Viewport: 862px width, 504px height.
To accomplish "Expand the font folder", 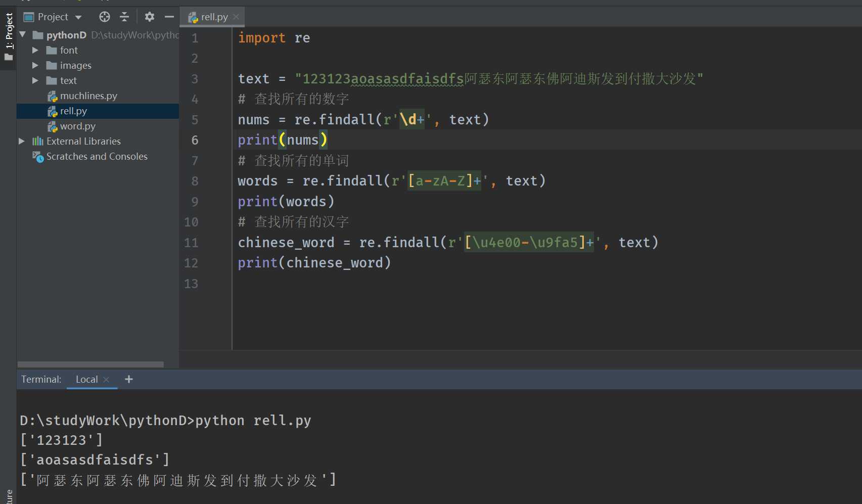I will pyautogui.click(x=35, y=50).
